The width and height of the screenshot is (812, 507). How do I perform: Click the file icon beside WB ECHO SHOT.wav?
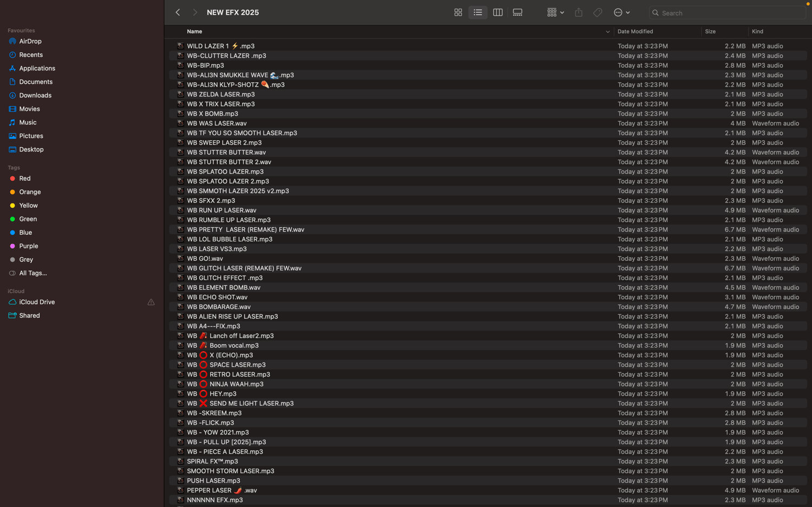pos(180,297)
